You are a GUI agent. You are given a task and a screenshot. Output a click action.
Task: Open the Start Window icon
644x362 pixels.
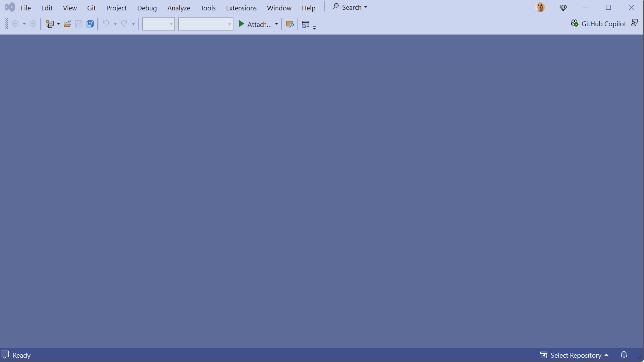point(305,24)
